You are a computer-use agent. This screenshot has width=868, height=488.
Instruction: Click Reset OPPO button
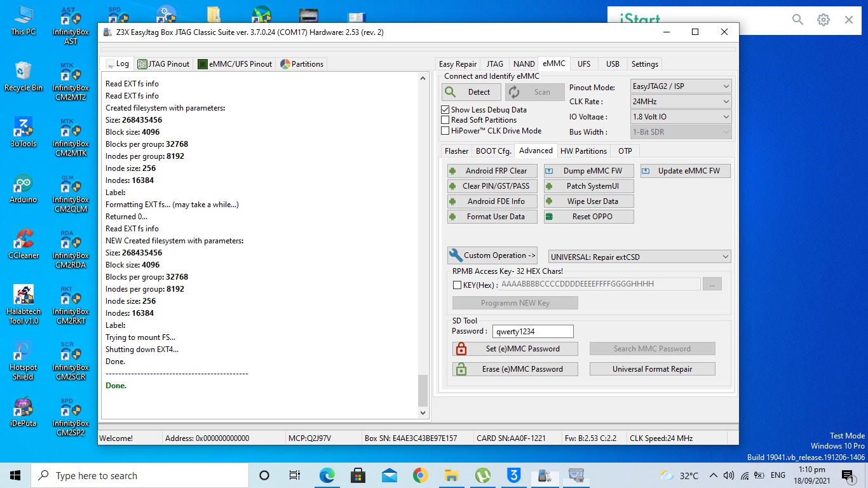coord(589,217)
